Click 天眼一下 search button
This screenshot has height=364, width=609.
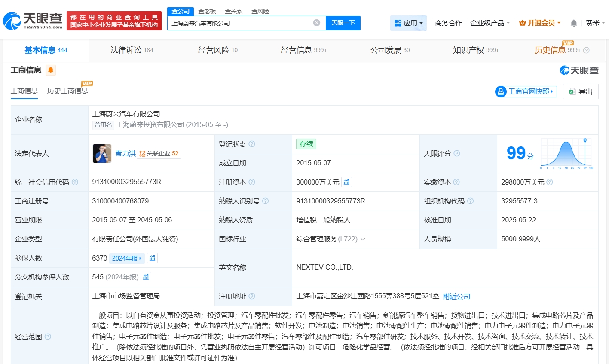point(343,23)
